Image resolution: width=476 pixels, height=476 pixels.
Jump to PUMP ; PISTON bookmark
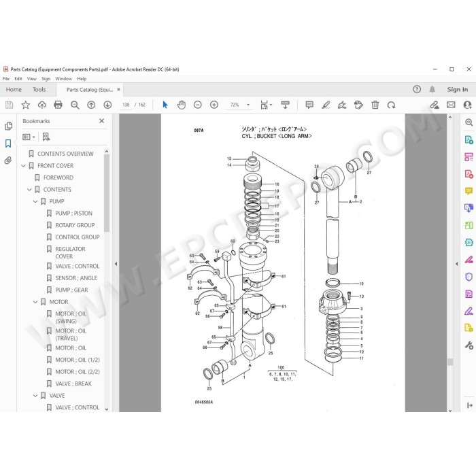(x=73, y=214)
